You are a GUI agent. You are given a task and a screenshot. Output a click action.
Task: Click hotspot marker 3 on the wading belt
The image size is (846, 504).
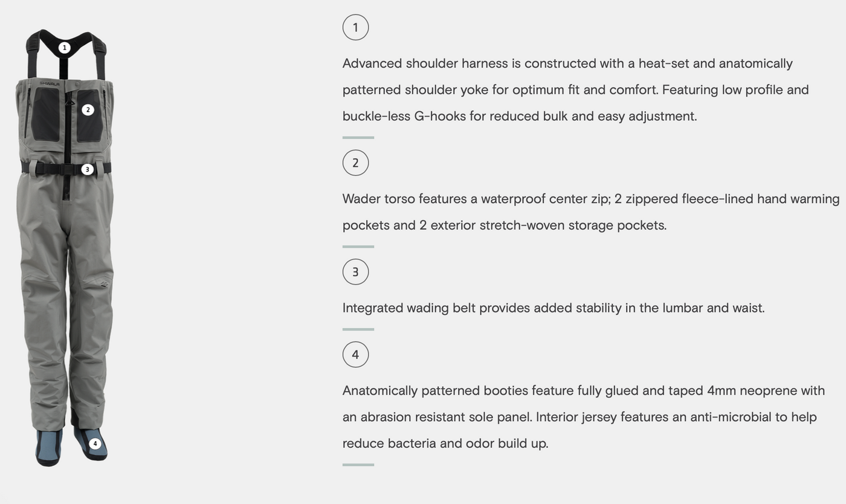[87, 170]
